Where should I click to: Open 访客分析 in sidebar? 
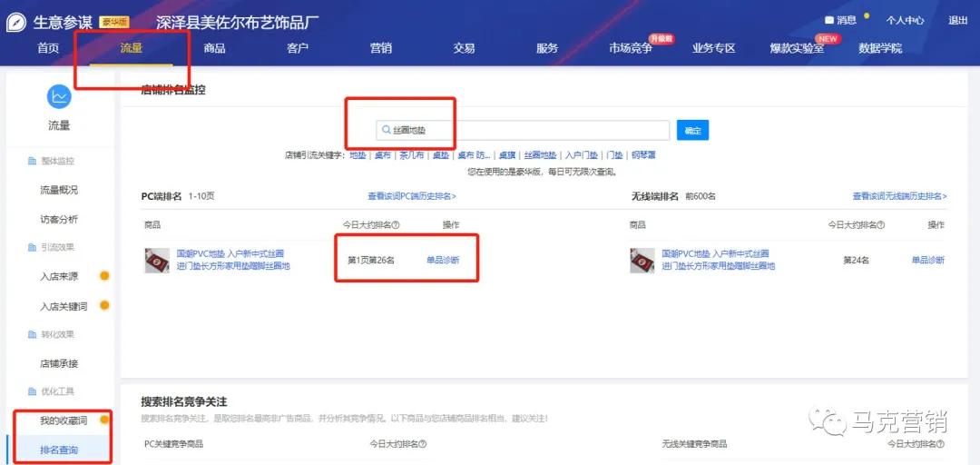[59, 220]
